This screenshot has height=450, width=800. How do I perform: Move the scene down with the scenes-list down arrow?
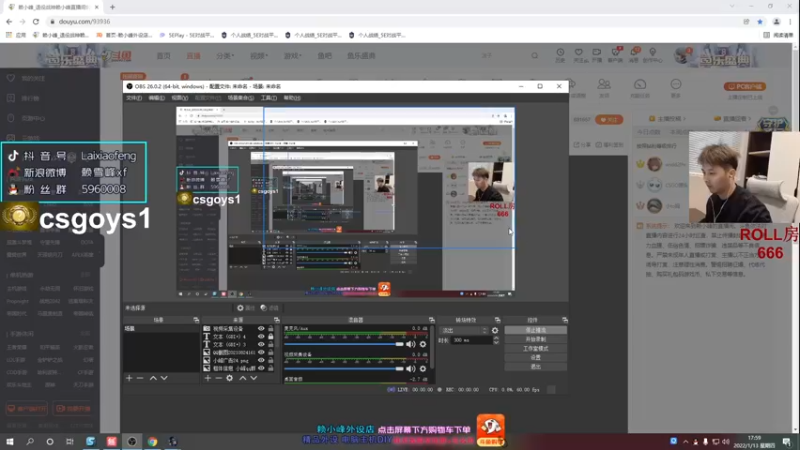click(164, 378)
